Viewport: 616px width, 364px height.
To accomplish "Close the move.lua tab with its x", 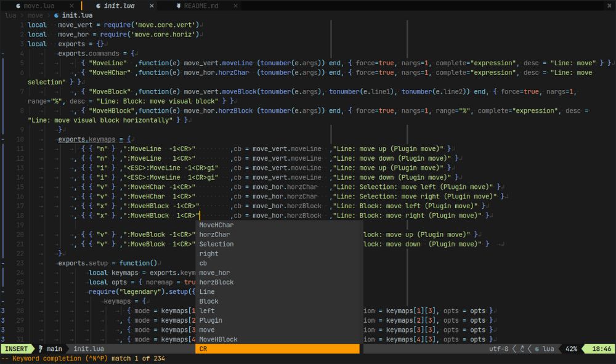I will (71, 6).
